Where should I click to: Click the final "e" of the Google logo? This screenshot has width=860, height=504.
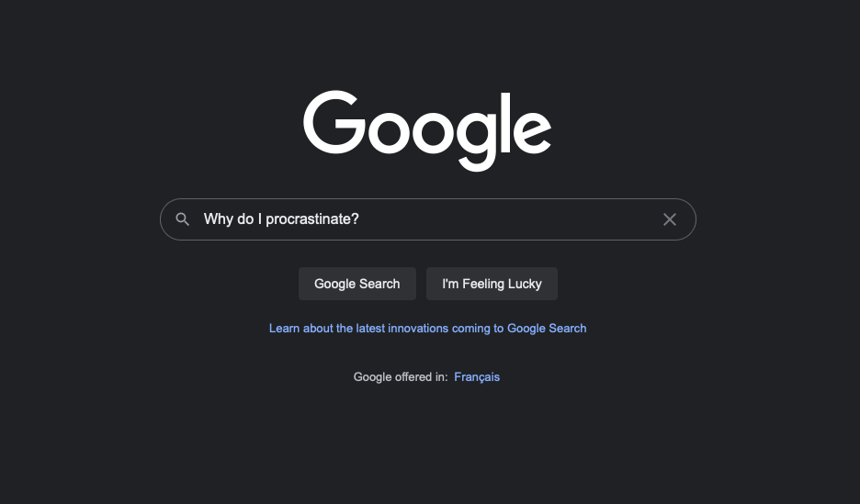(531, 130)
